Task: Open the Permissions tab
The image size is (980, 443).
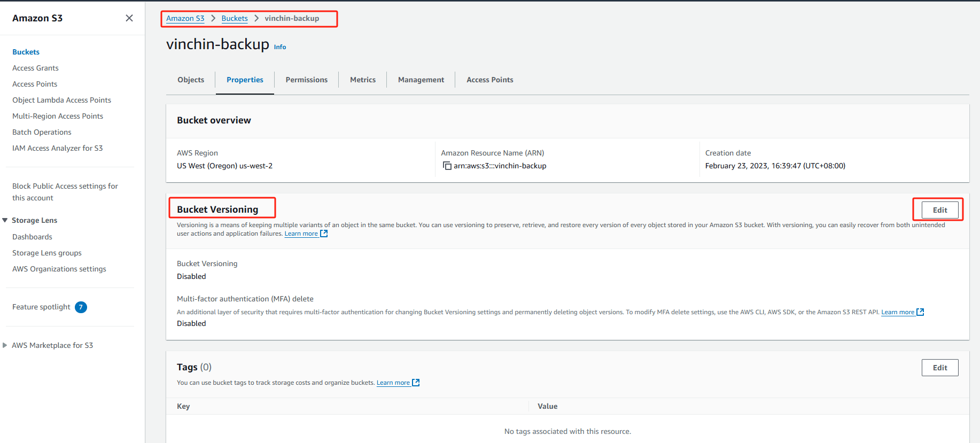Action: click(307, 80)
